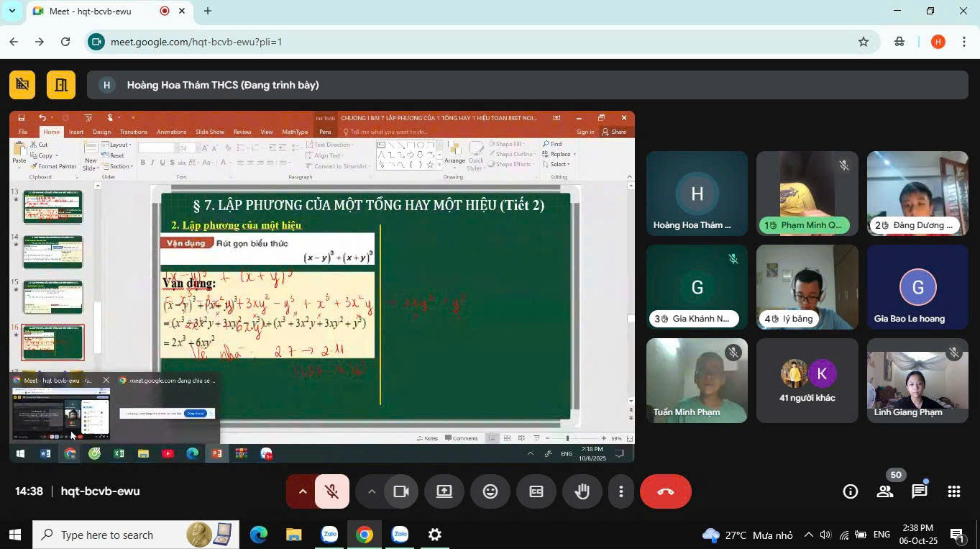Open the Chrome three-dot menu
The width and height of the screenshot is (980, 549).
963,42
